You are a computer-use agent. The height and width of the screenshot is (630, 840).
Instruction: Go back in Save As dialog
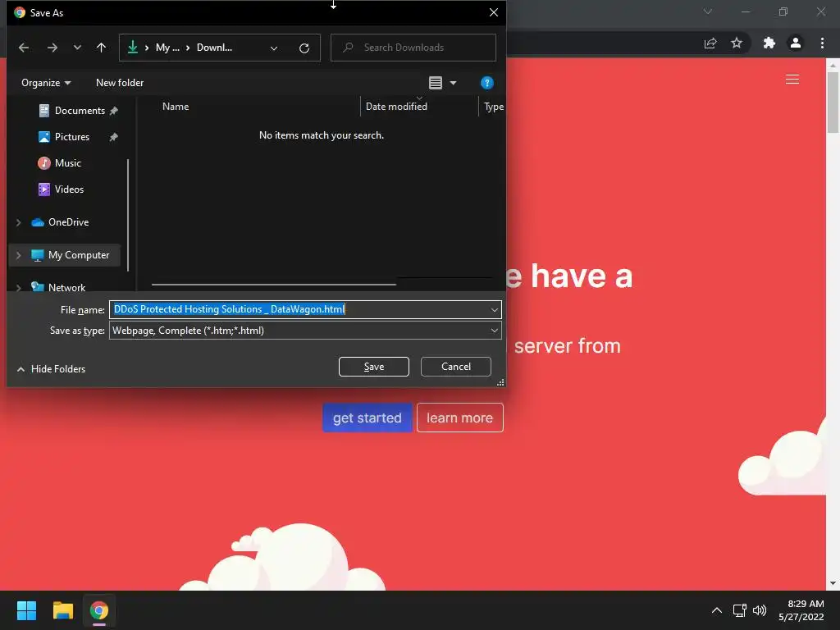pos(24,48)
